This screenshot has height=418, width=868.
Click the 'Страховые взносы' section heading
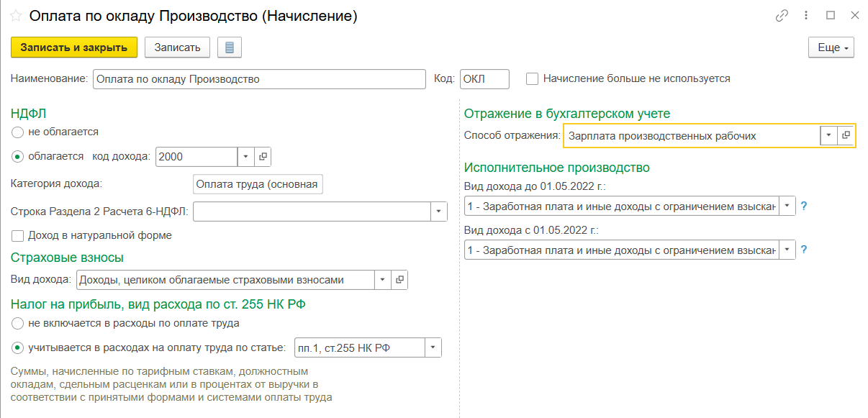[x=67, y=257]
